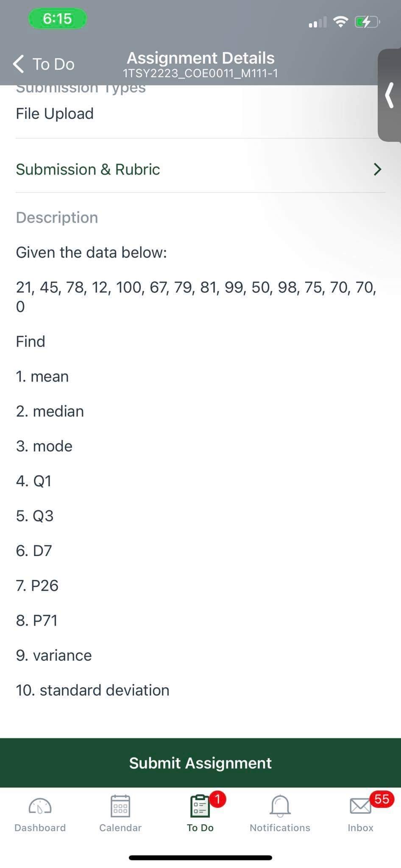Tap the cellular signal indicator

pos(317,22)
